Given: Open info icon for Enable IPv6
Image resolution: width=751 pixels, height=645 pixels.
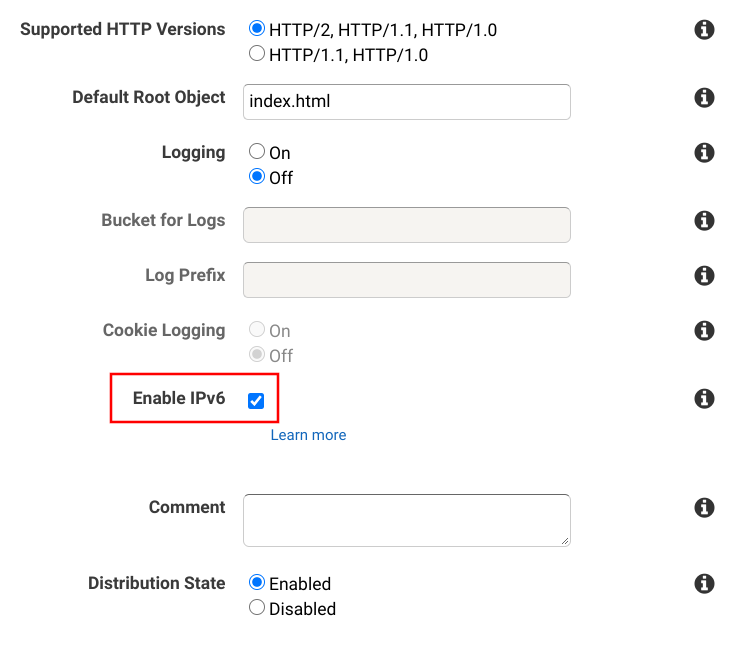Looking at the screenshot, I should (x=704, y=398).
